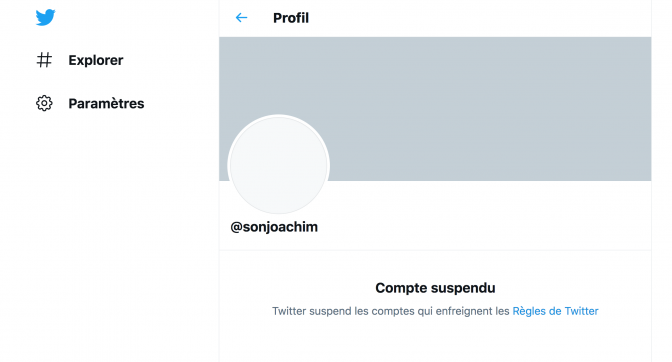Open the Règles de Twitter link
The width and height of the screenshot is (672, 362).
[x=555, y=311]
